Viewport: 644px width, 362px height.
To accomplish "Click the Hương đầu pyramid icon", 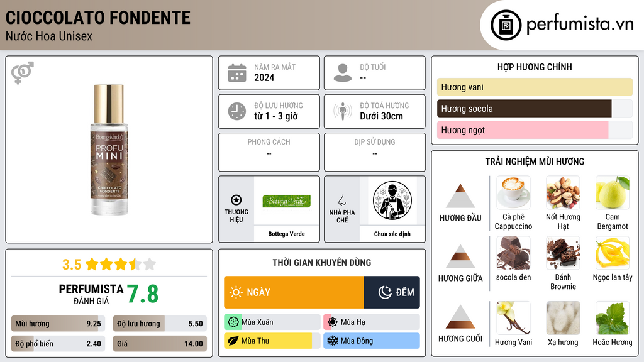I will 460,196.
